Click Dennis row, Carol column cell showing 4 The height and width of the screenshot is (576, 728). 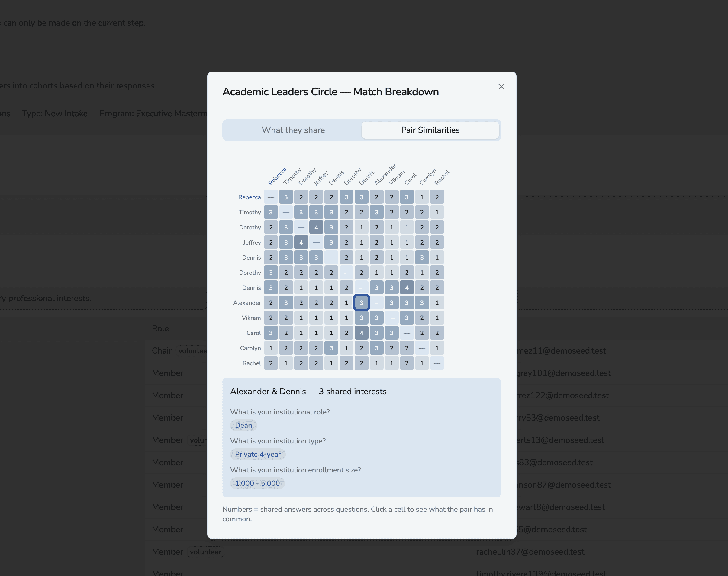407,288
